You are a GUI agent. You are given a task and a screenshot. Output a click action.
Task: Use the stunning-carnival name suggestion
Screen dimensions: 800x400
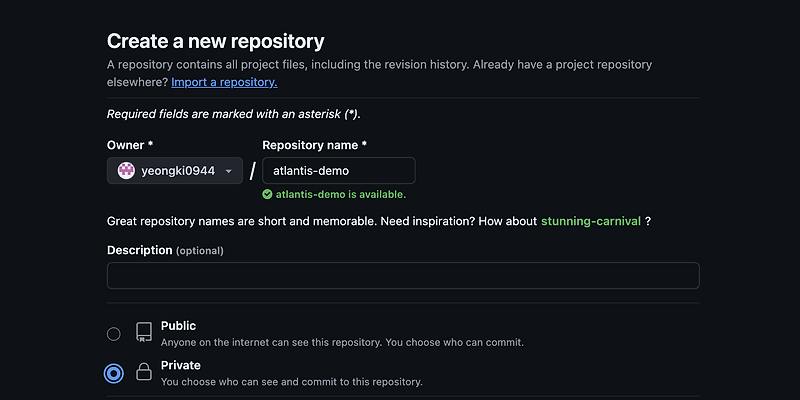click(x=590, y=221)
